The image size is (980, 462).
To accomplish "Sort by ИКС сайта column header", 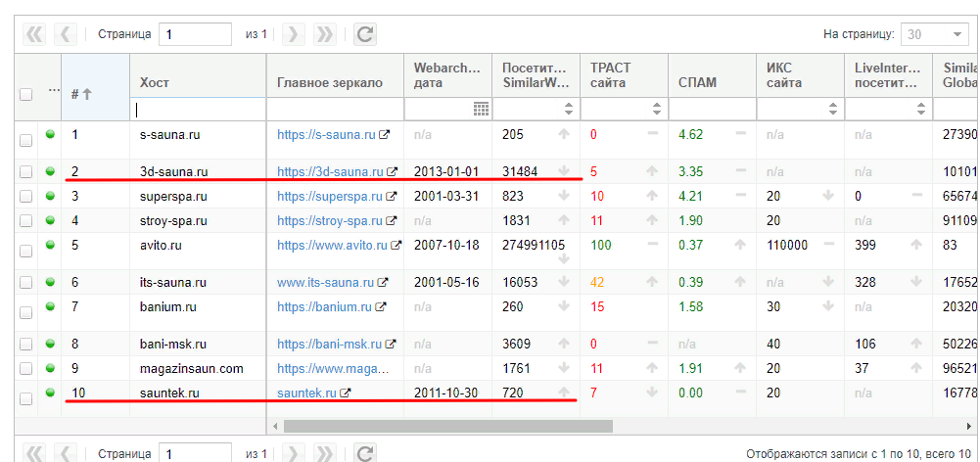I will tap(801, 75).
